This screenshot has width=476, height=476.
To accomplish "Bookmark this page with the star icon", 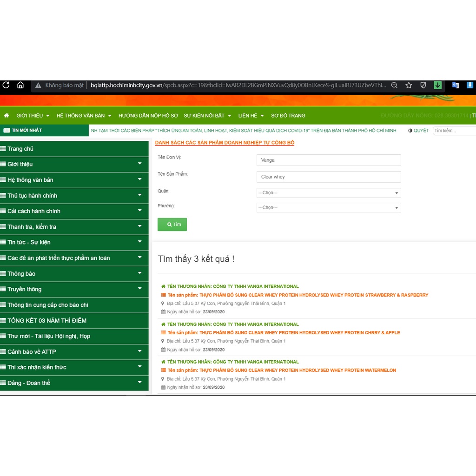I will [409, 85].
